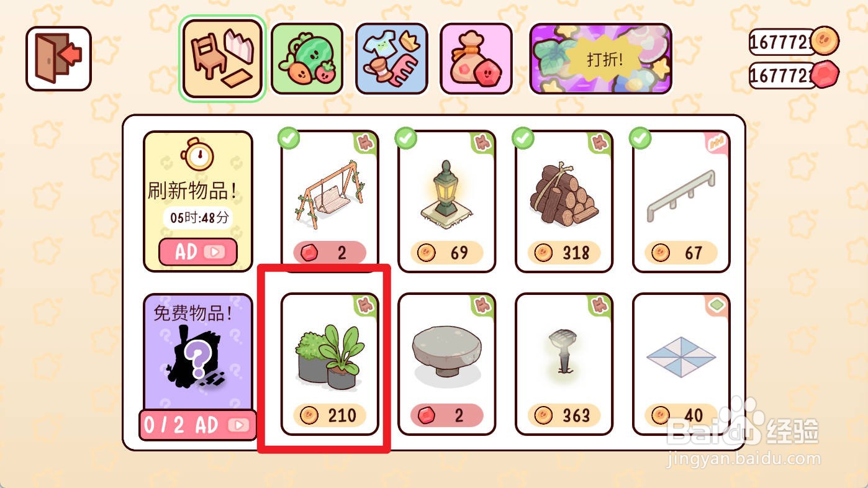Open the clothing and accessories tab
868x488 pixels.
tap(392, 59)
